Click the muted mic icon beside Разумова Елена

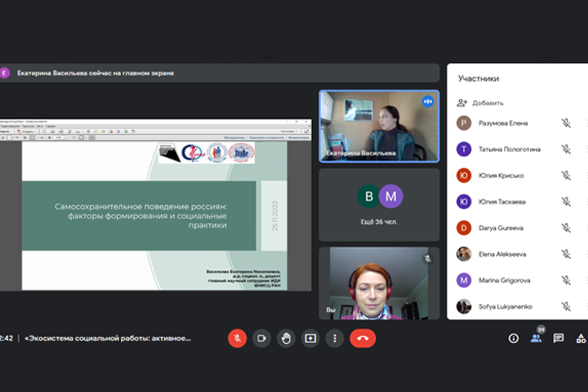[566, 123]
